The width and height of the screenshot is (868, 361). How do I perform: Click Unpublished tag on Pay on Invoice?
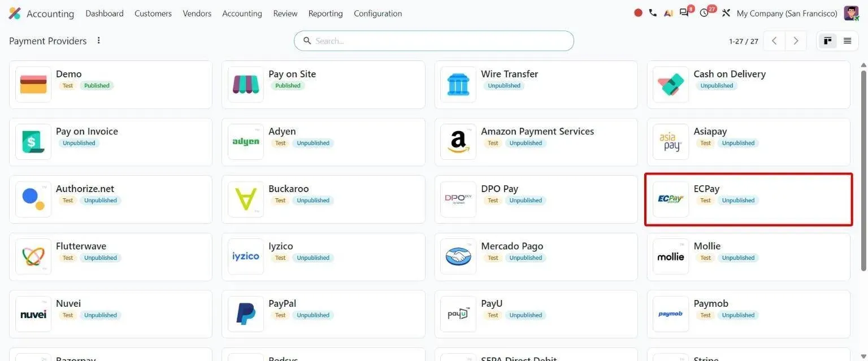point(79,143)
